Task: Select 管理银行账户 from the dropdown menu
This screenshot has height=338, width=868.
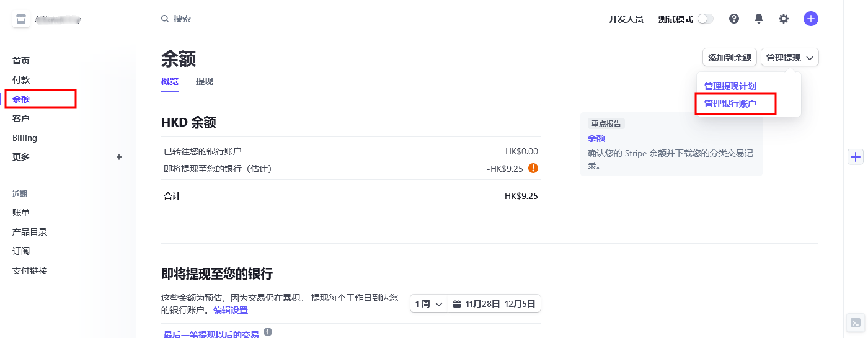Action: click(730, 104)
